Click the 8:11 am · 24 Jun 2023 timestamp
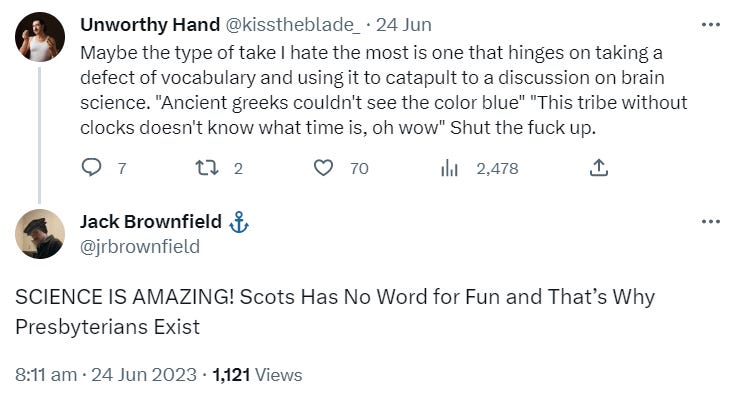The image size is (737, 400). (106, 375)
